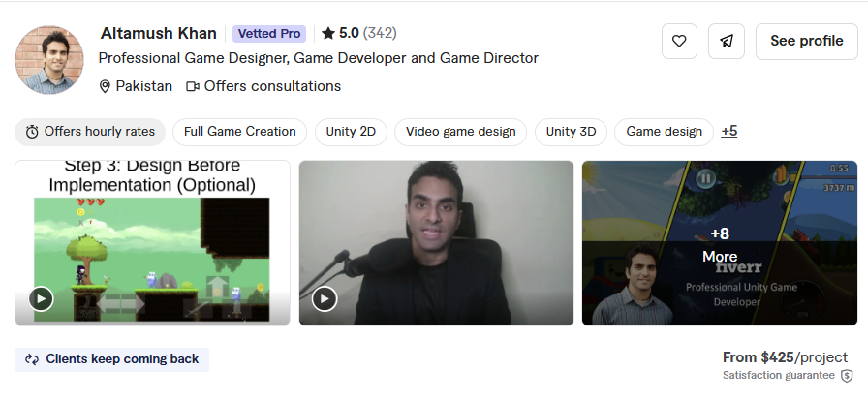The width and height of the screenshot is (868, 403).
Task: Open the See profile button
Action: pyautogui.click(x=807, y=41)
